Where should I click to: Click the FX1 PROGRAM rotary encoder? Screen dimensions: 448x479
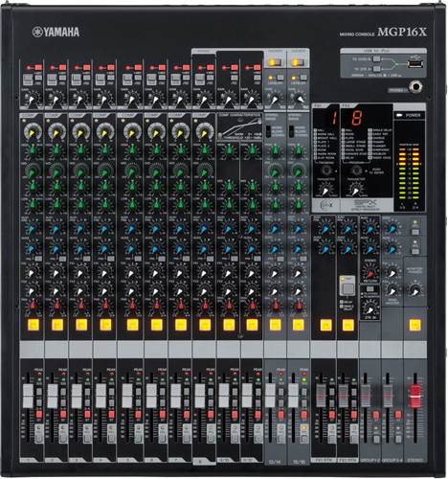[325, 171]
